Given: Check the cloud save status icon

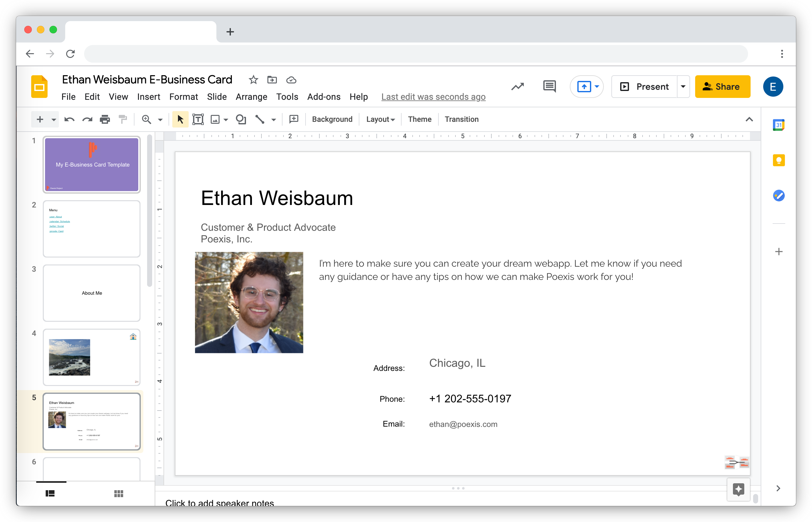Looking at the screenshot, I should pos(291,80).
